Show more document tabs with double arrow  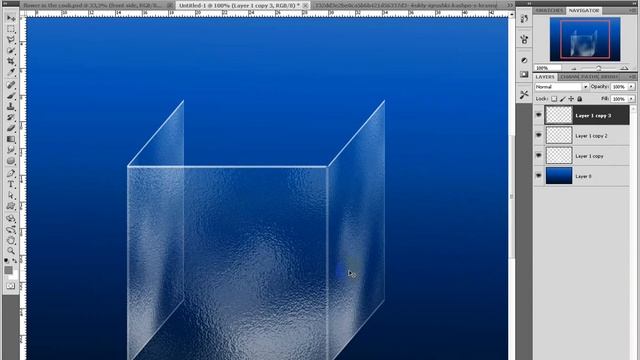click(x=510, y=5)
